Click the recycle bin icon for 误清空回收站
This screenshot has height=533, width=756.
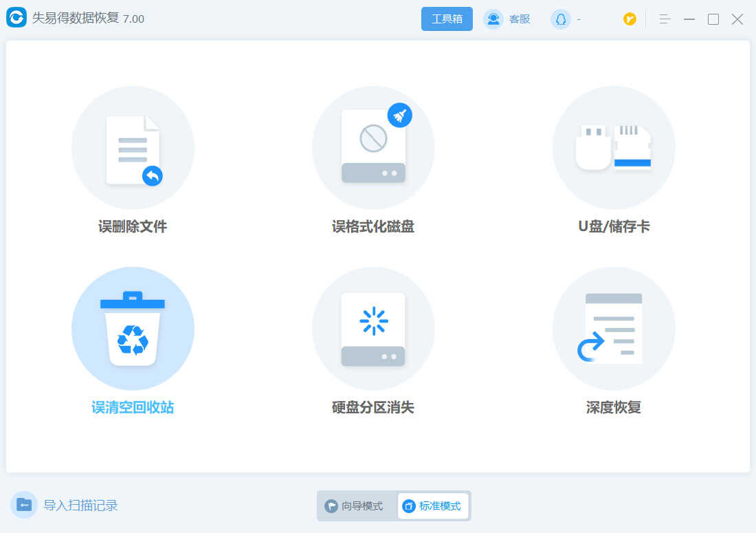133,329
